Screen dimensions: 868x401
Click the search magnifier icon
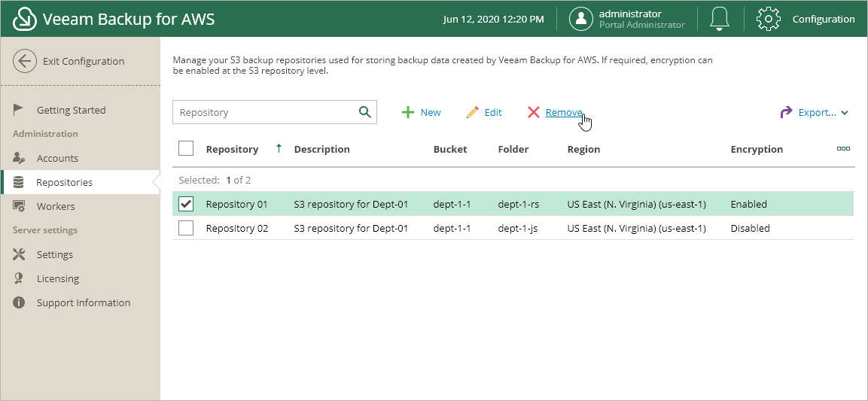tap(365, 112)
